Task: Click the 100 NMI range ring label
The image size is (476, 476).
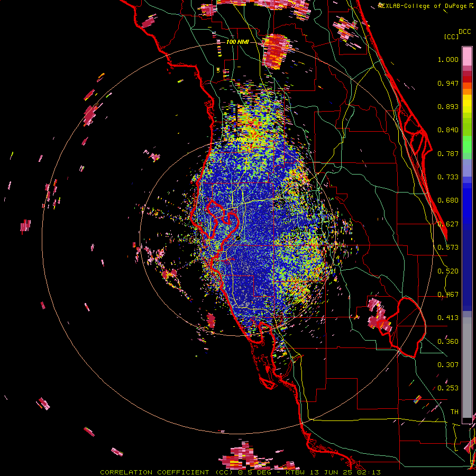Action: [237, 42]
